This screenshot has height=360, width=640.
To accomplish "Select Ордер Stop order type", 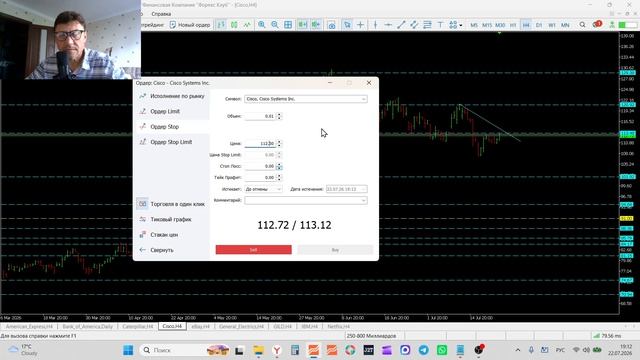I will point(172,127).
